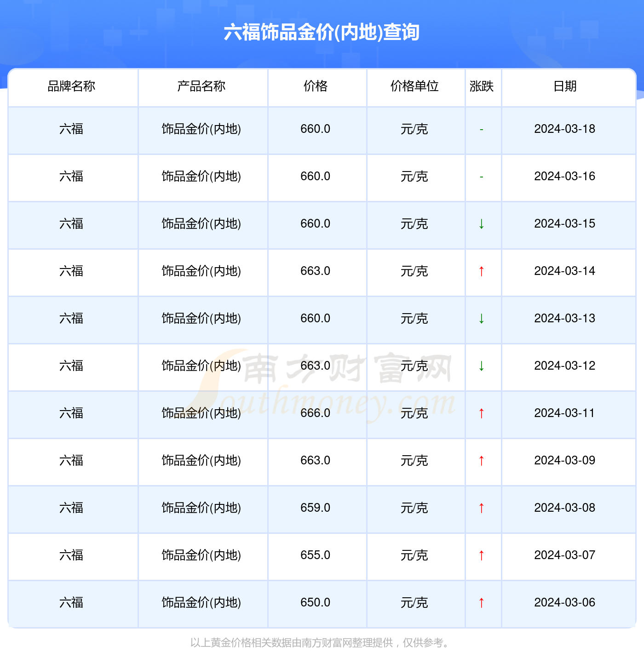644x669 pixels.
Task: Click the green down arrow for 2024-03-12
Action: pyautogui.click(x=482, y=366)
